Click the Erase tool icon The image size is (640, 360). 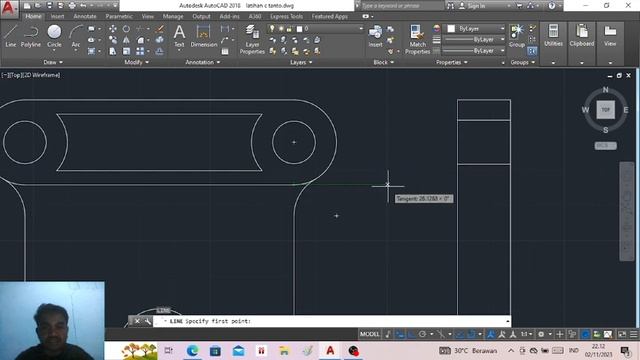160,29
